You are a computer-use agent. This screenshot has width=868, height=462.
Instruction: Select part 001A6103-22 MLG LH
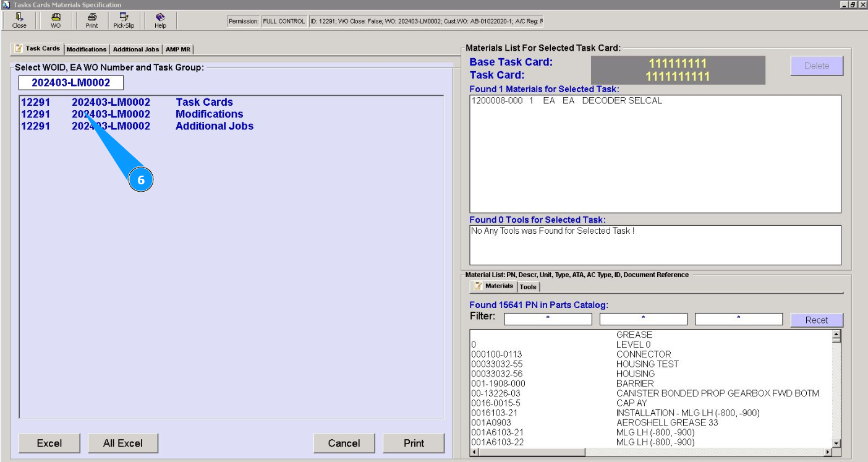coord(651,442)
